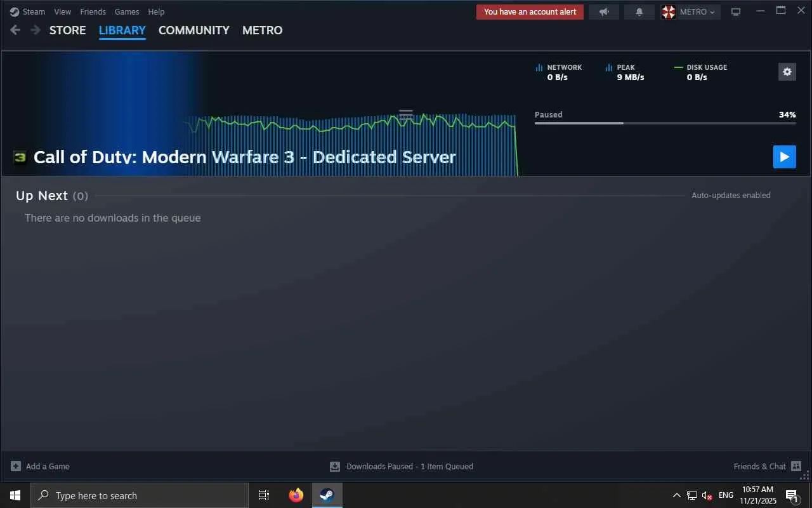Click the muted volume tray icon
The width and height of the screenshot is (812, 508).
707,495
